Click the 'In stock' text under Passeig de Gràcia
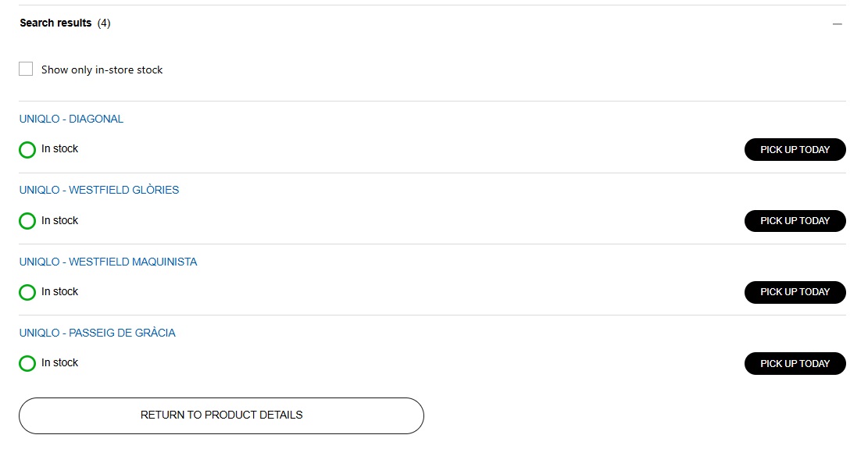This screenshot has height=467, width=868. pos(60,363)
